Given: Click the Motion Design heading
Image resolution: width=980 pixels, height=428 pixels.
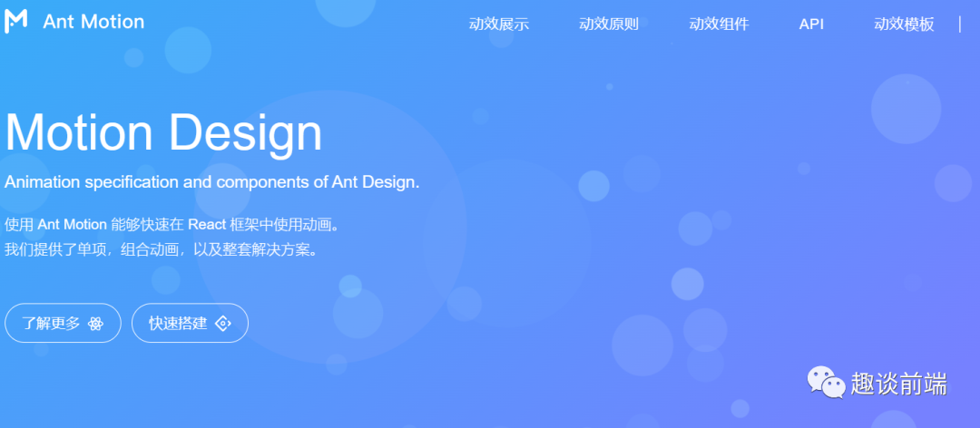Looking at the screenshot, I should coord(163,132).
